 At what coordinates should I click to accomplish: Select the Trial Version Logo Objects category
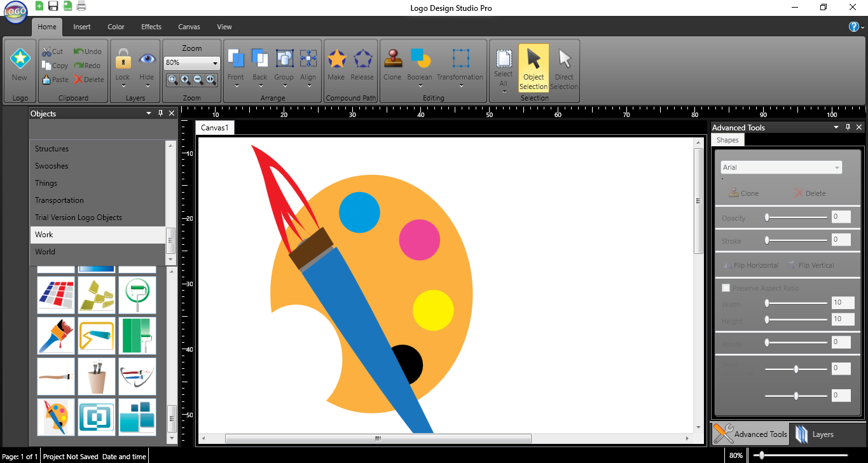coord(98,218)
